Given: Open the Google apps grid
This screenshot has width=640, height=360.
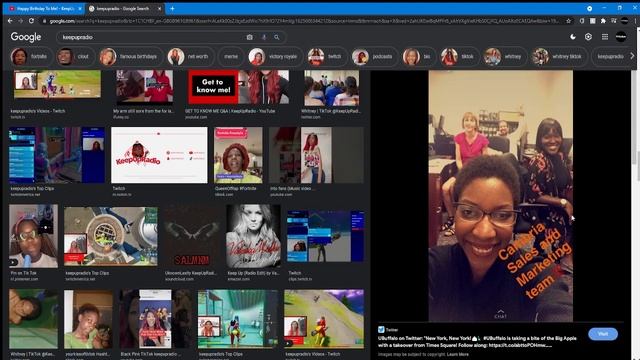Looking at the screenshot, I should (x=605, y=37).
